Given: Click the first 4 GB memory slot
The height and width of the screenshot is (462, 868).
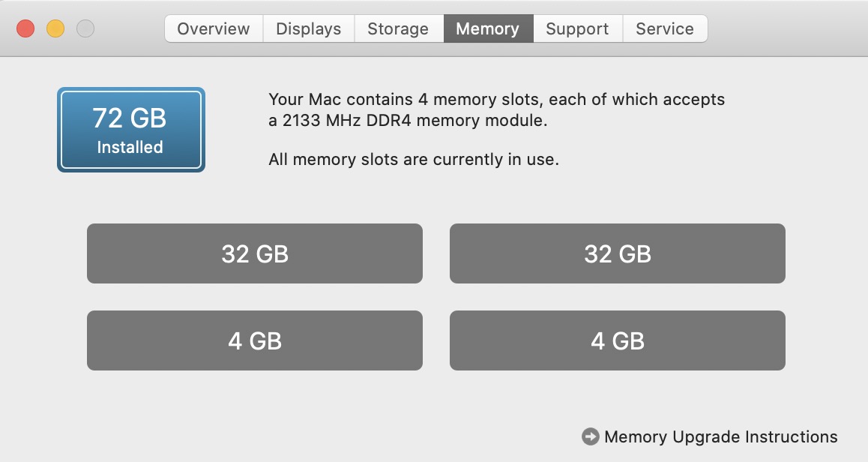Looking at the screenshot, I should (255, 340).
